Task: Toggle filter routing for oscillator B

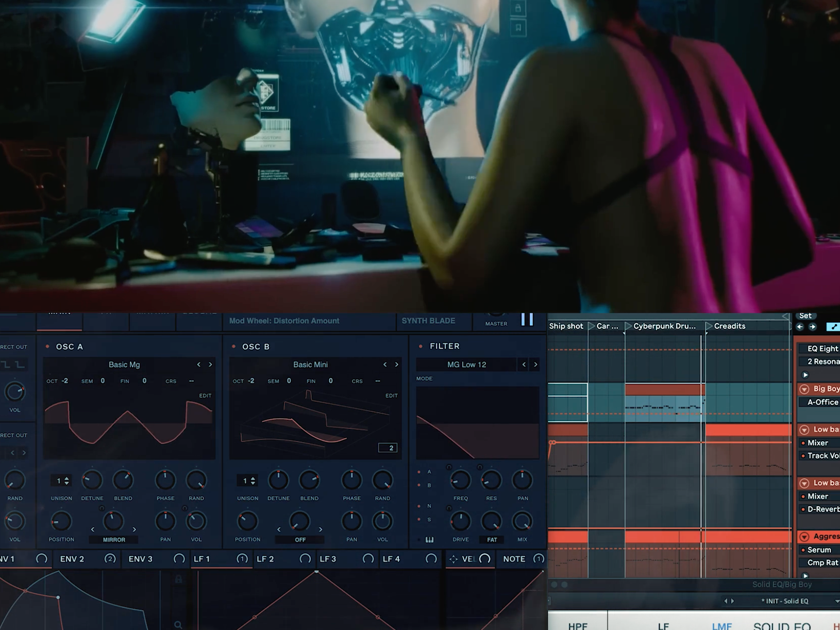Action: point(419,485)
